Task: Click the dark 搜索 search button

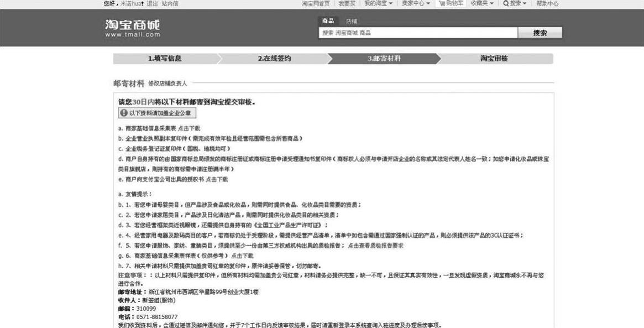Action: (x=540, y=33)
